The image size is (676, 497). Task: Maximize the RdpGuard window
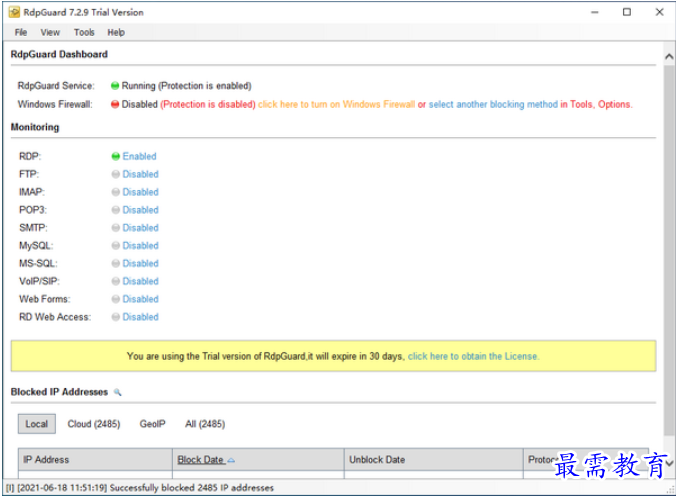(x=627, y=12)
